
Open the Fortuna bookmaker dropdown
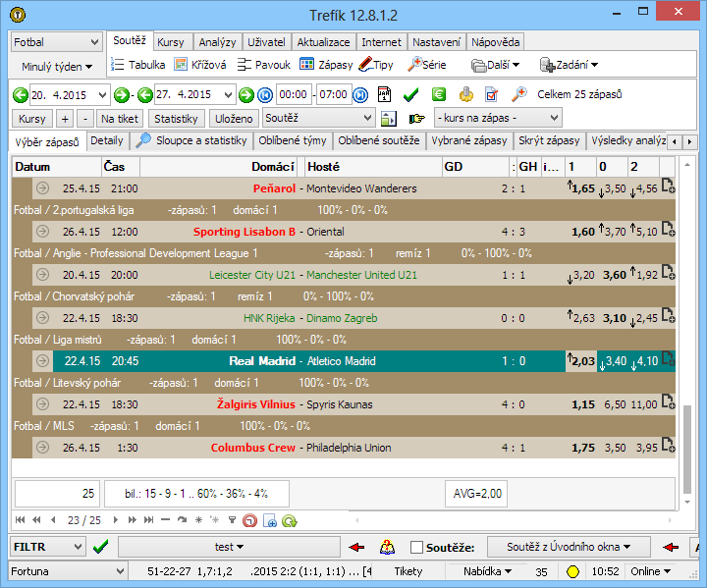(x=68, y=571)
